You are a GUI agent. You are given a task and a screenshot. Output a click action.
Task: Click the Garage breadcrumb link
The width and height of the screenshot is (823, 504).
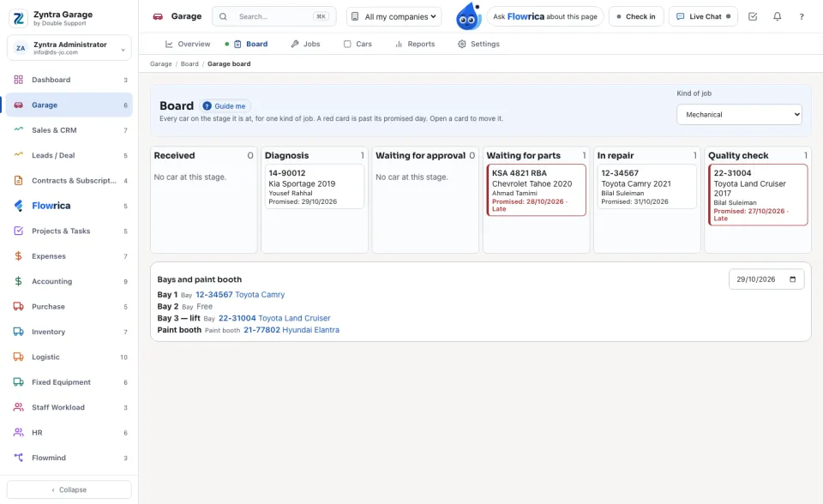point(160,64)
